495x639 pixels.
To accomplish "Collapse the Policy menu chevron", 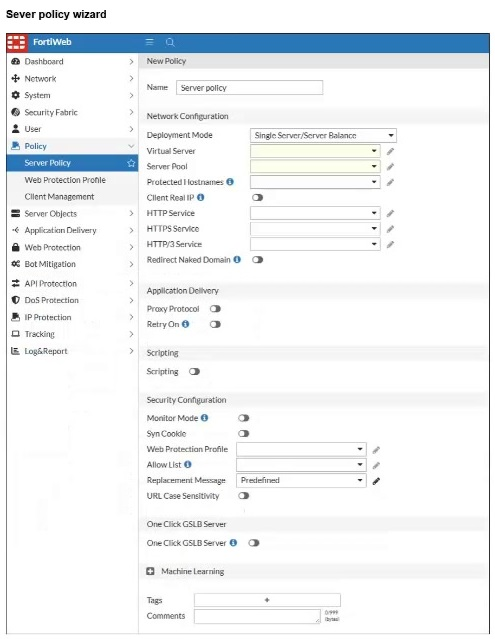I will [x=131, y=146].
